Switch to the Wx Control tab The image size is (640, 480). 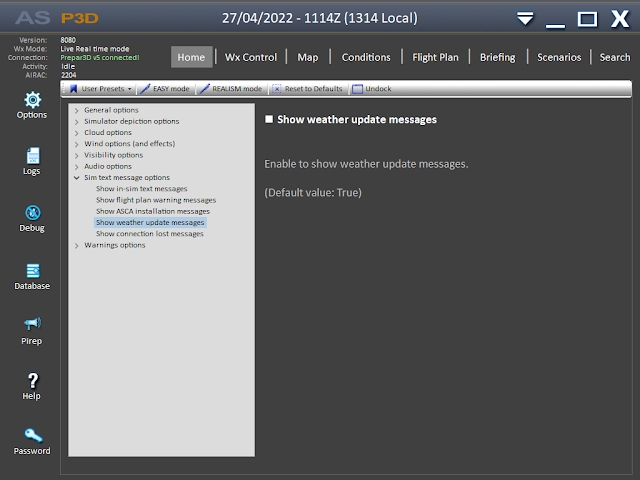[253, 57]
